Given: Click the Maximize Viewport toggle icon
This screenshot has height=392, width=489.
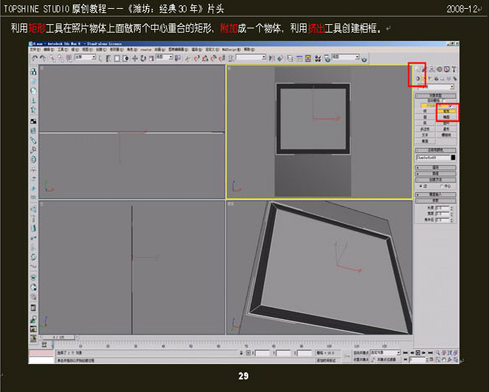Looking at the screenshot, I should tap(456, 360).
